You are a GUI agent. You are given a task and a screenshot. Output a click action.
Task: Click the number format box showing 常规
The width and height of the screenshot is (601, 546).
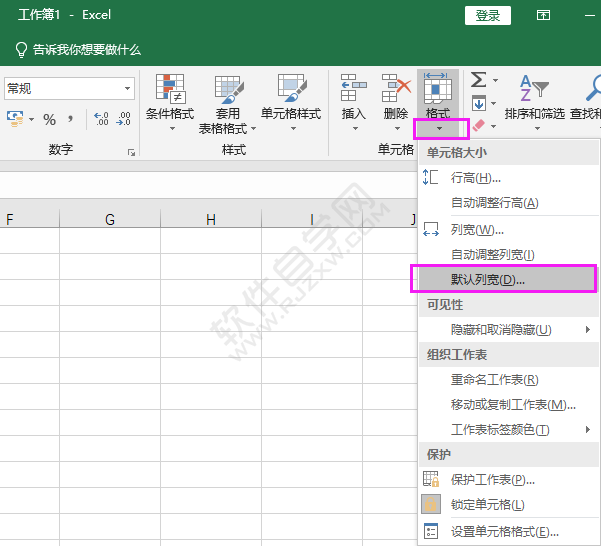coord(69,89)
